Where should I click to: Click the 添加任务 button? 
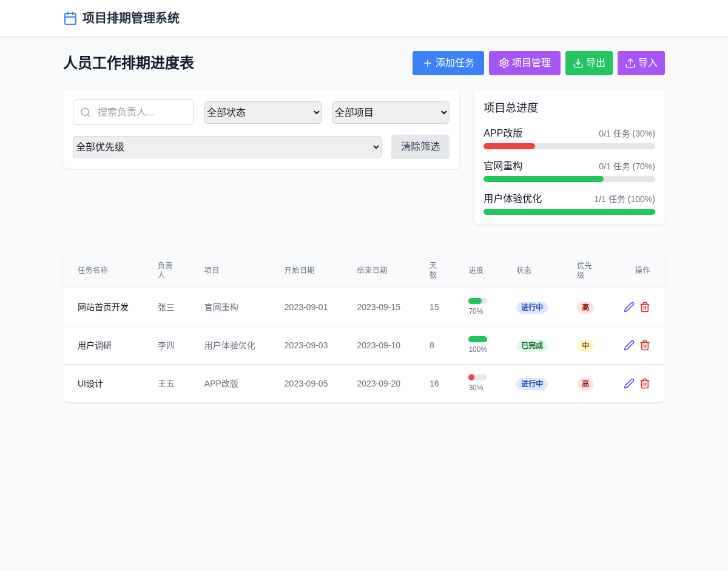[x=448, y=63]
